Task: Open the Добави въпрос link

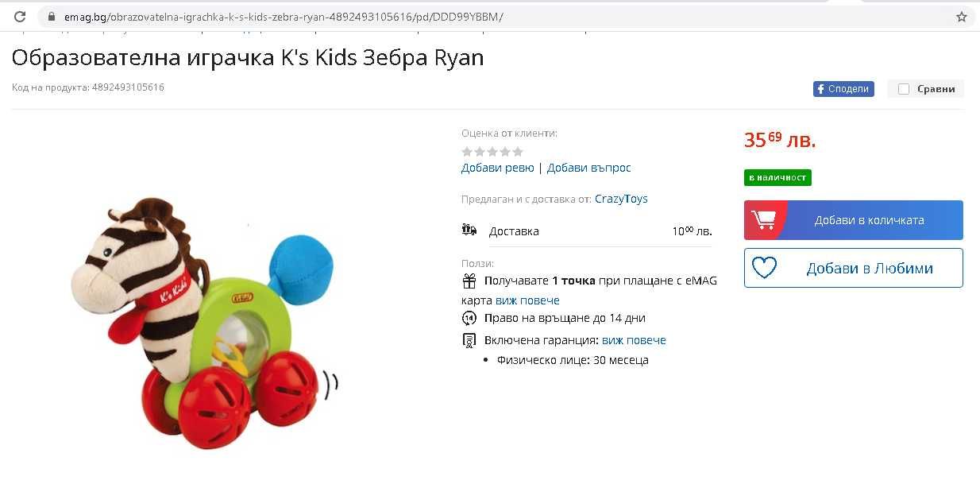Action: pos(589,168)
